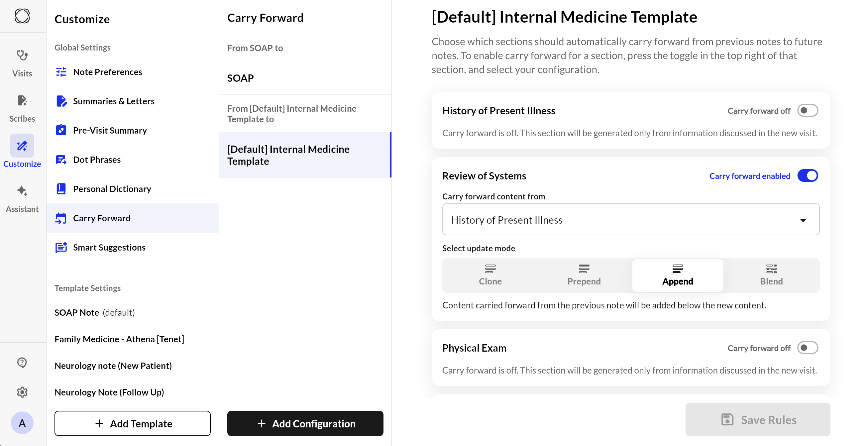Screen dimensions: 868x446
Task: Click the Smart Suggestions icon
Action: pos(61,247)
